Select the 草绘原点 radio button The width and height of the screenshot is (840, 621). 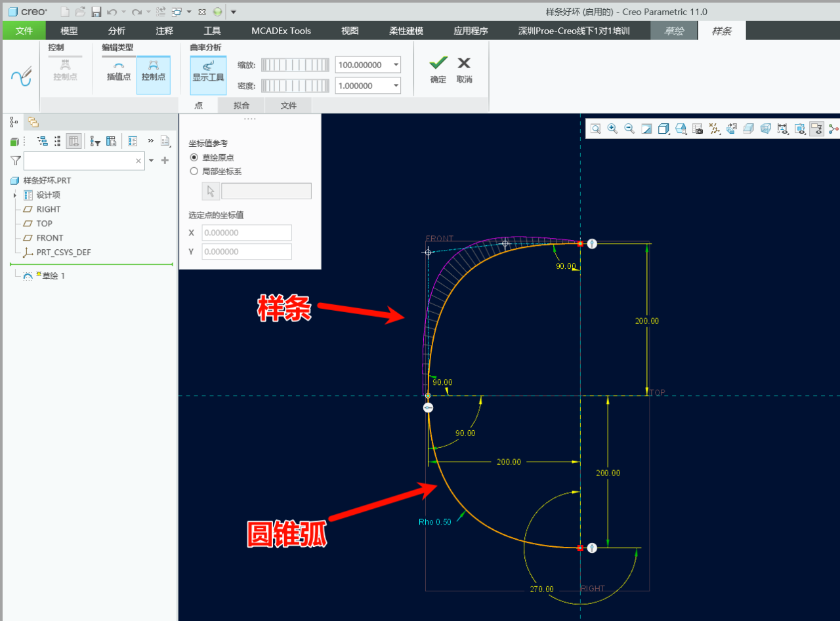(x=194, y=157)
